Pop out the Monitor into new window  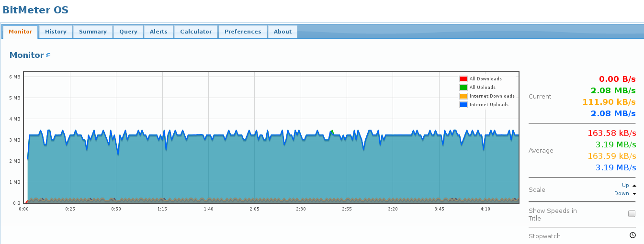[48, 55]
